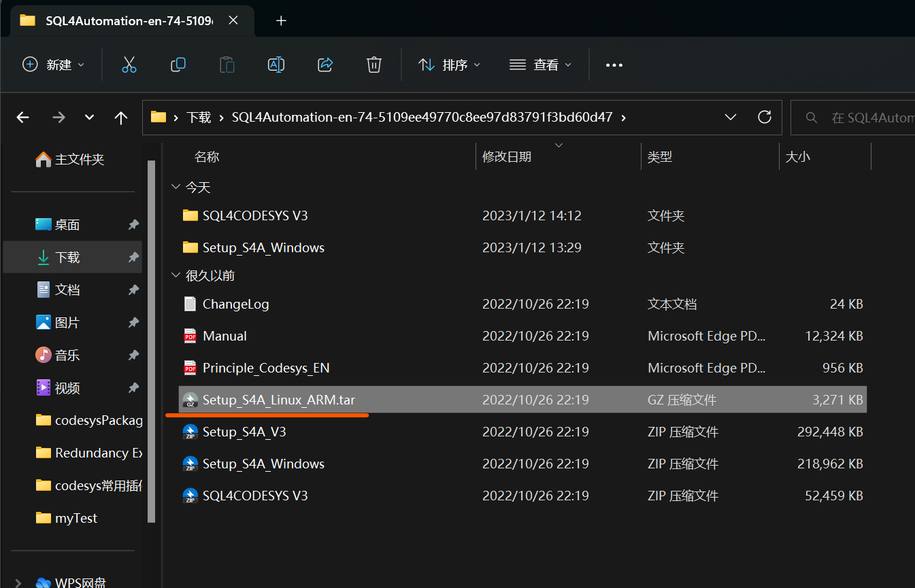
Task: Go up one folder level
Action: pos(121,118)
